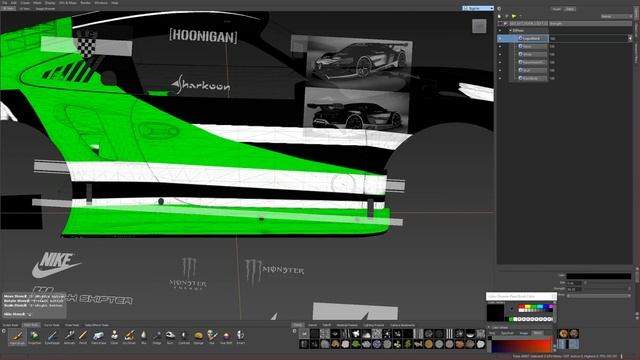Activate the Burn tool
640x360 pixels.
[x=170, y=336]
